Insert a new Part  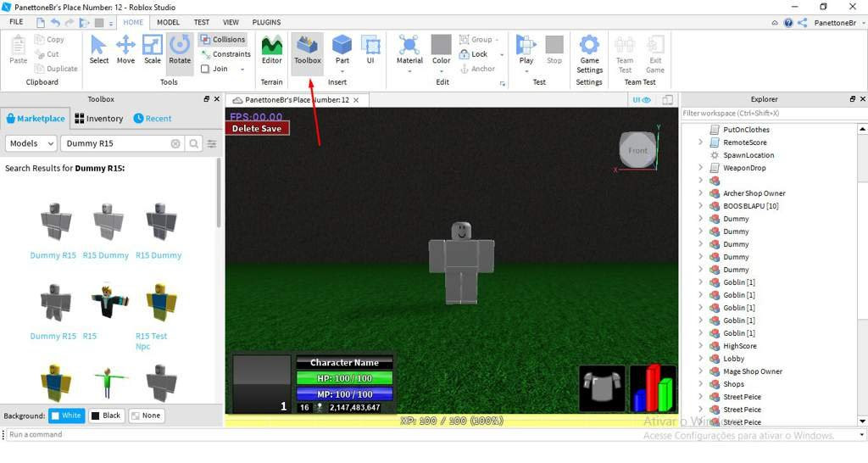coord(342,50)
